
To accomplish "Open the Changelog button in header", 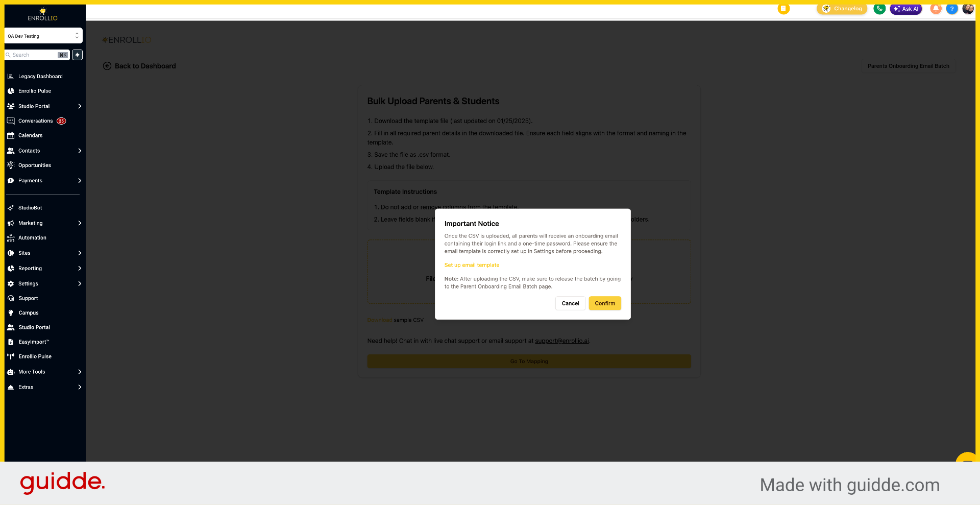I will point(842,9).
